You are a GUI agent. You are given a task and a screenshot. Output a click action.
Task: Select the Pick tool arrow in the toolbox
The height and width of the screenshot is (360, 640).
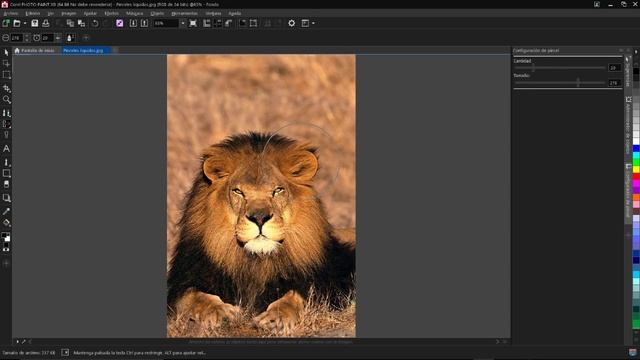[6, 53]
